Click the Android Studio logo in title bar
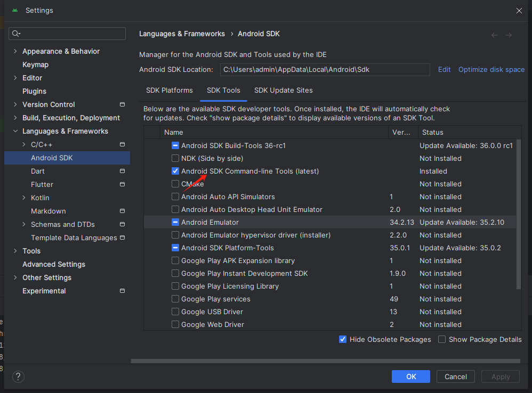This screenshot has width=532, height=393. (15, 11)
